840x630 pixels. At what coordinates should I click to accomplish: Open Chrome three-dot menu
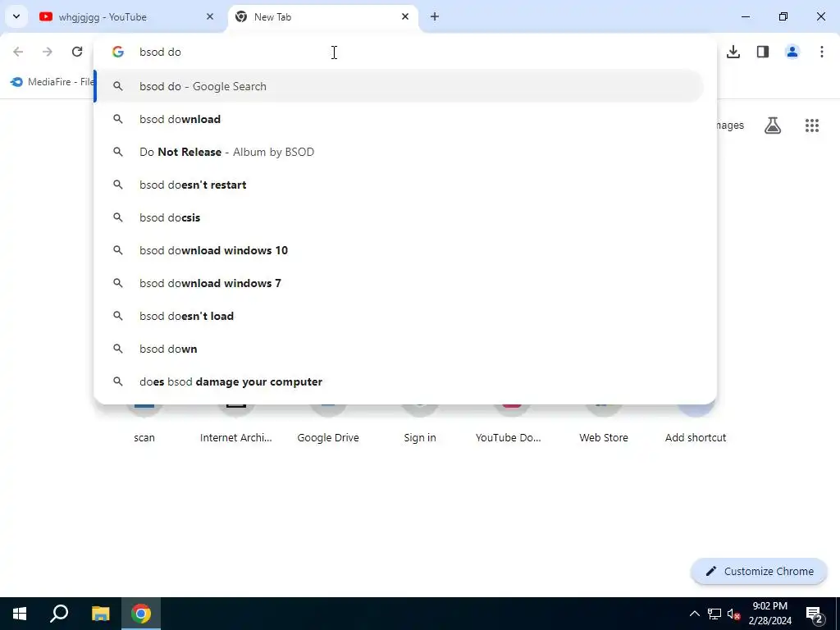(x=822, y=52)
